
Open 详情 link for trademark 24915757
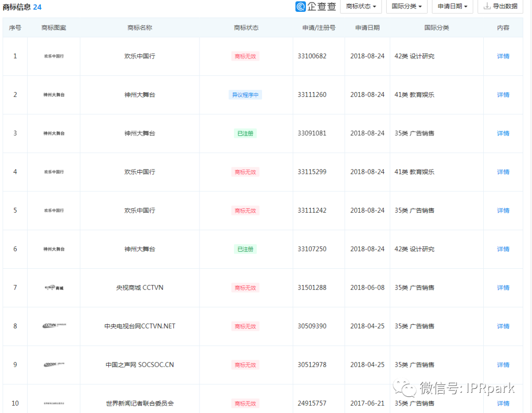tap(503, 404)
